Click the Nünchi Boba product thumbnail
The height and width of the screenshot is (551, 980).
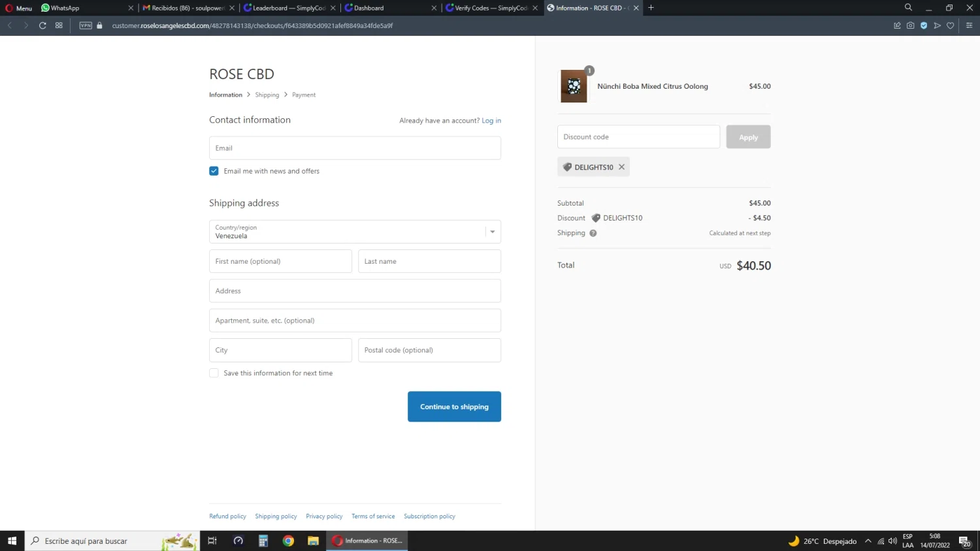click(574, 86)
